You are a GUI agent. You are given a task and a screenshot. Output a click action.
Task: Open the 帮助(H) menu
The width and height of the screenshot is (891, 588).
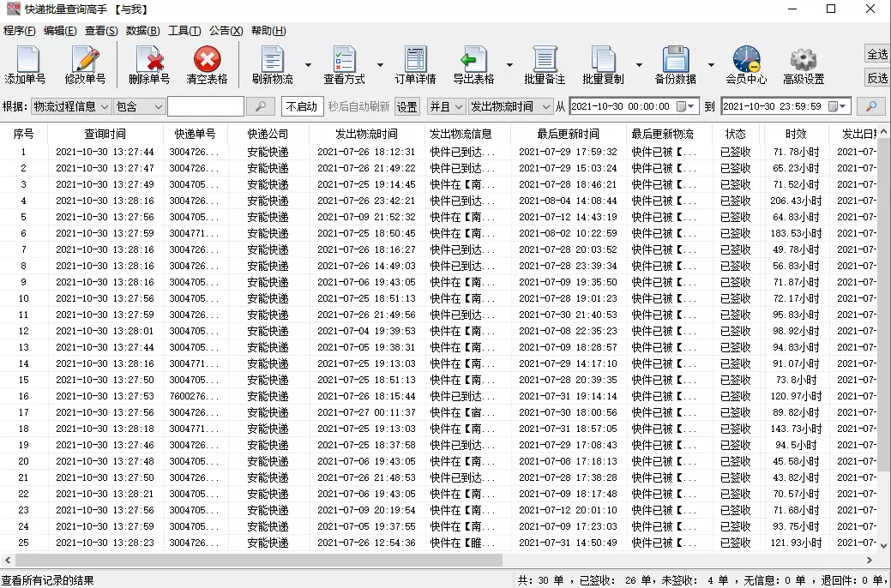(x=268, y=31)
